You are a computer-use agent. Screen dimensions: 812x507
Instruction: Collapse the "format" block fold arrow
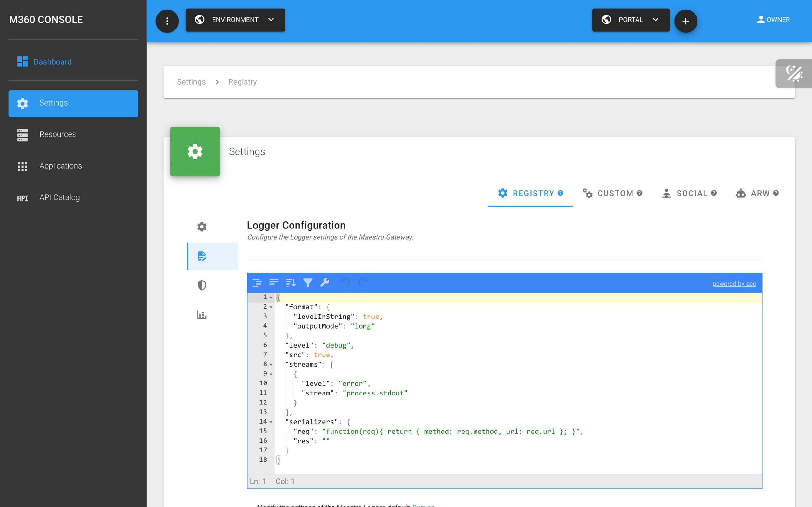coord(271,307)
